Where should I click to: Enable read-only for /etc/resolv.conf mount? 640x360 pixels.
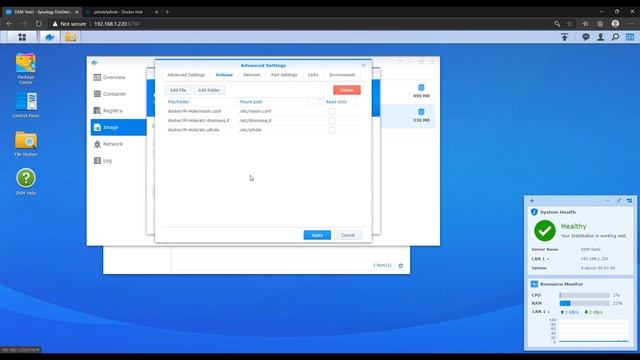[332, 111]
